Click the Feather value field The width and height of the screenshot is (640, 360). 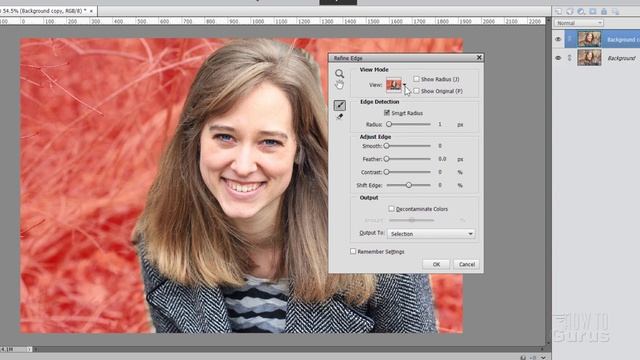coord(442,159)
